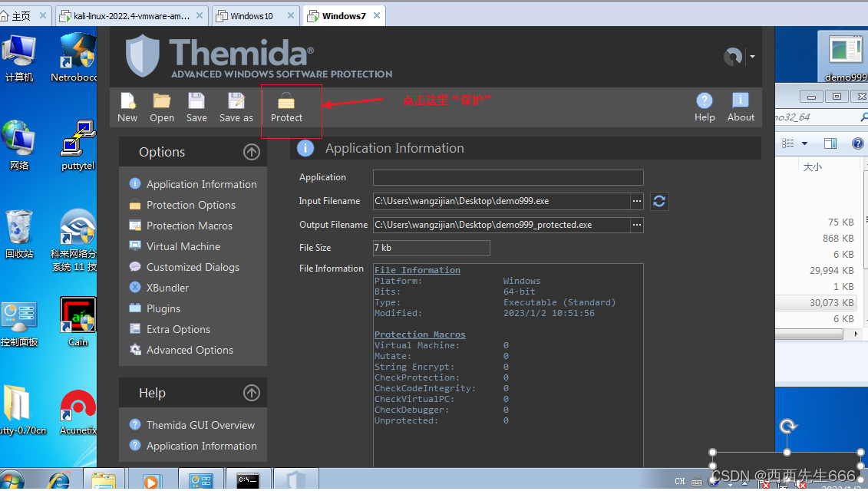The width and height of the screenshot is (868, 491).
Task: Open Explorer window help icon
Action: click(857, 144)
